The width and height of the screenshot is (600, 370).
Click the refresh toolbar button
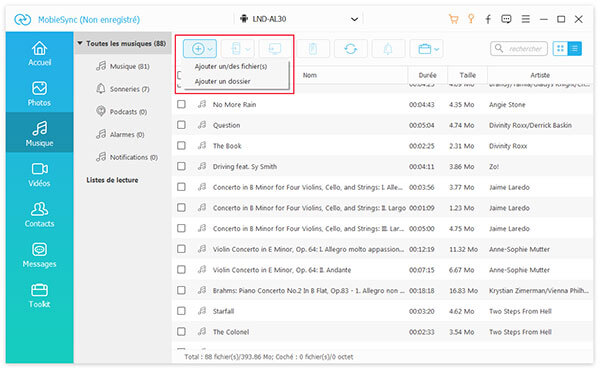coord(351,49)
